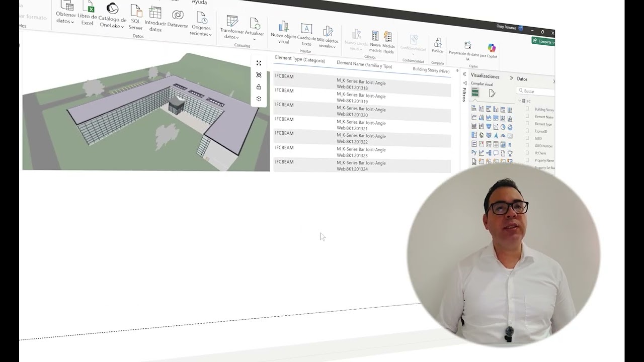This screenshot has width=644, height=362.
Task: Sort by Element Type (Categoría) header
Action: (300, 59)
